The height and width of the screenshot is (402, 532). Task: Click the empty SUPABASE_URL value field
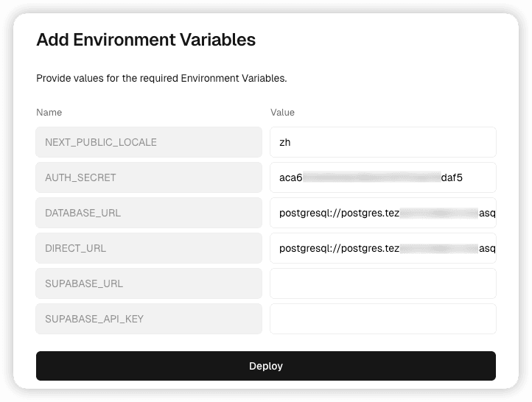coord(382,283)
